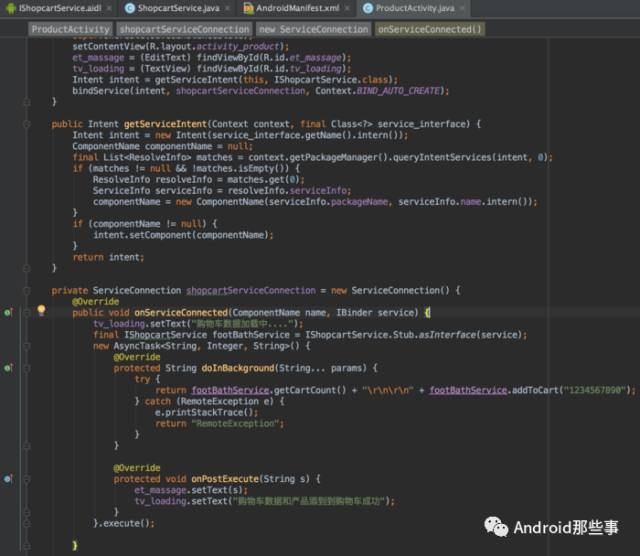Click the fold end marker after bindService block
Image resolution: width=640 pixels, height=556 pixels.
[x=27, y=102]
